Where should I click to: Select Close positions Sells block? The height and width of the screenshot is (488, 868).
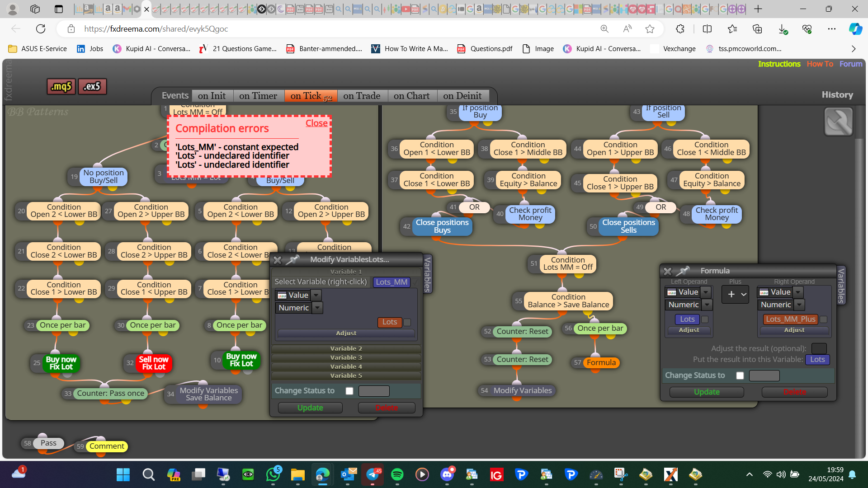(x=628, y=226)
